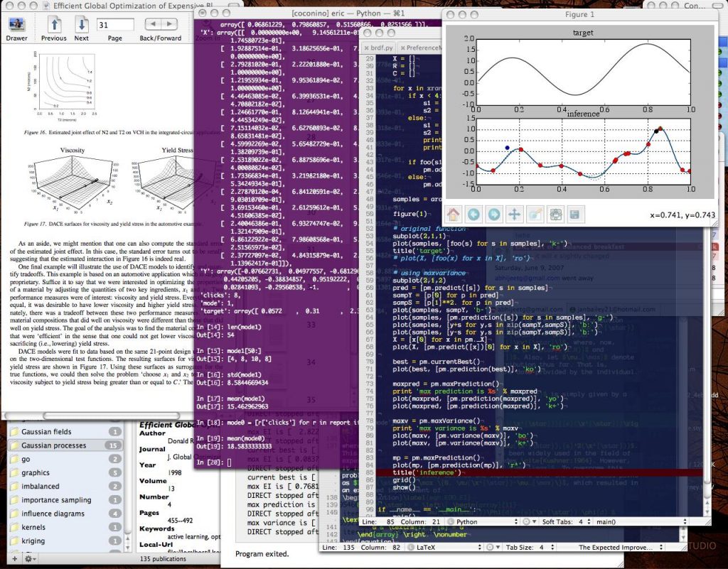Click the Viscosity plot heading in PDF
Image resolution: width=728 pixels, height=569 pixels.
point(73,151)
